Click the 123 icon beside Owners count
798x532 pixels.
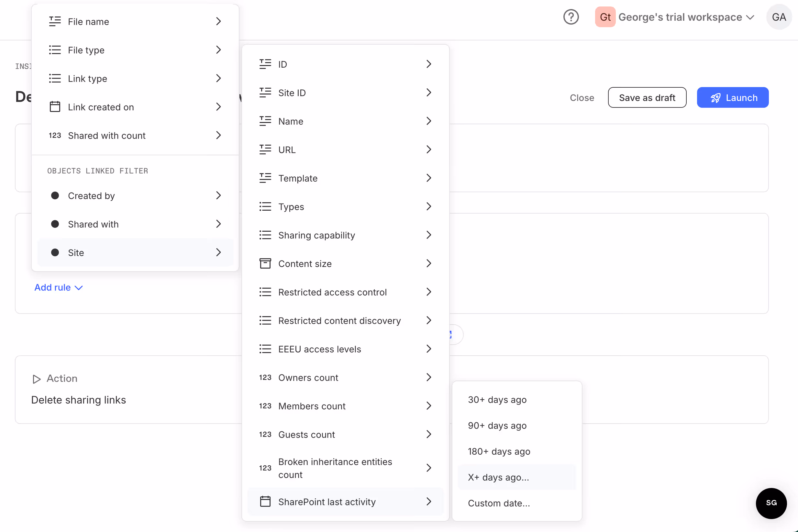265,378
